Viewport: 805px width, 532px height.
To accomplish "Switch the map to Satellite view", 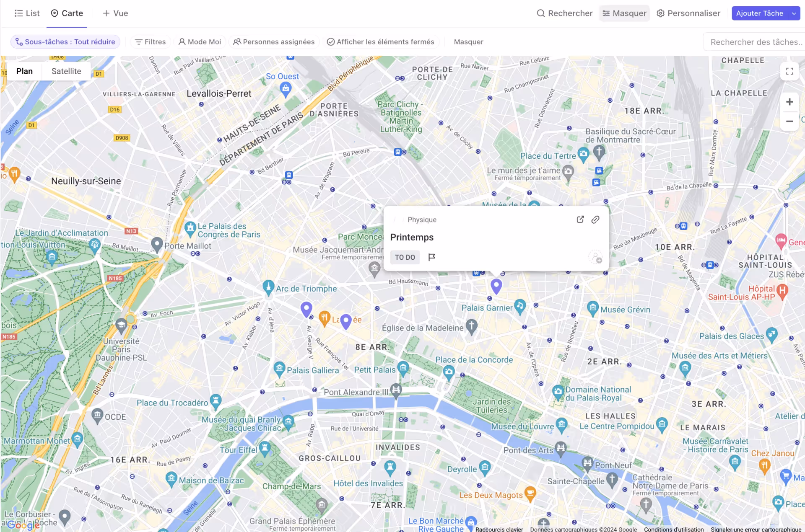I will (66, 71).
